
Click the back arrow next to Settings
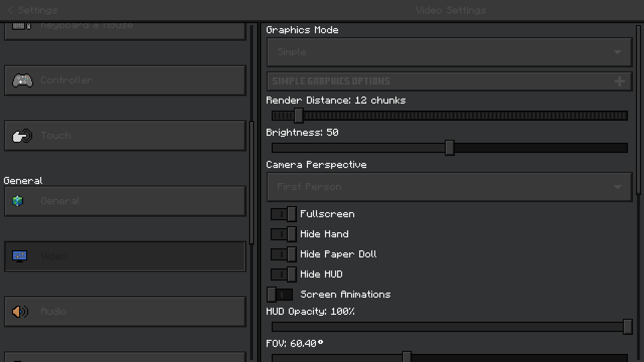point(10,10)
